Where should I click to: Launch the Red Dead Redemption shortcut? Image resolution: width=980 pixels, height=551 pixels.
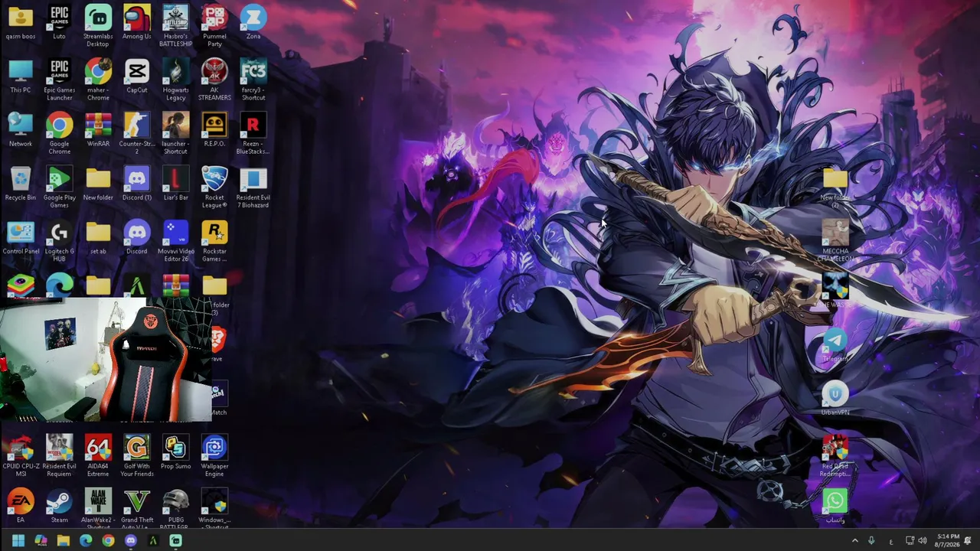(835, 456)
